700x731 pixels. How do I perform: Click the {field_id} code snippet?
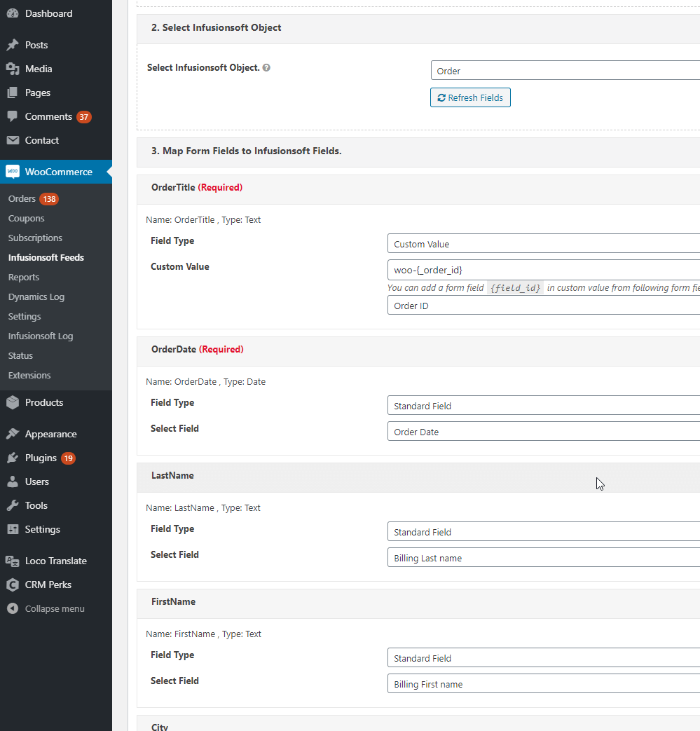[516, 288]
